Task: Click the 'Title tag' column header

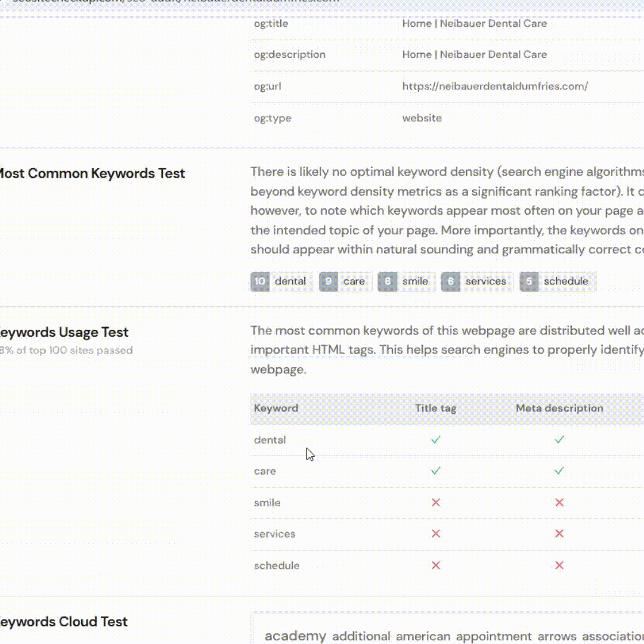Action: 436,408
